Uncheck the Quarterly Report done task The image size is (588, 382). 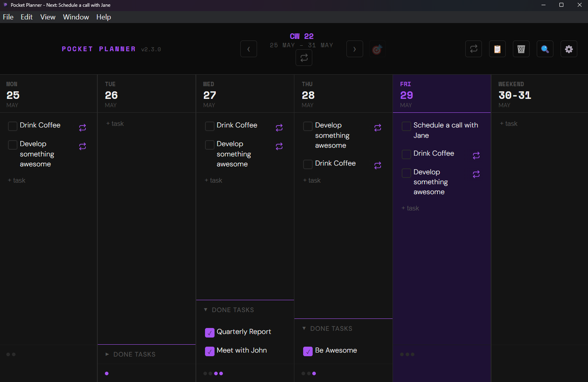coord(210,333)
